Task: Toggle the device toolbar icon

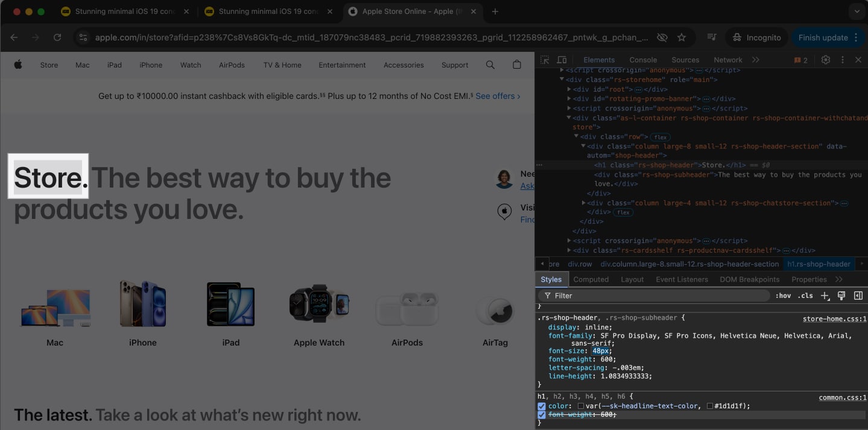Action: [562, 60]
